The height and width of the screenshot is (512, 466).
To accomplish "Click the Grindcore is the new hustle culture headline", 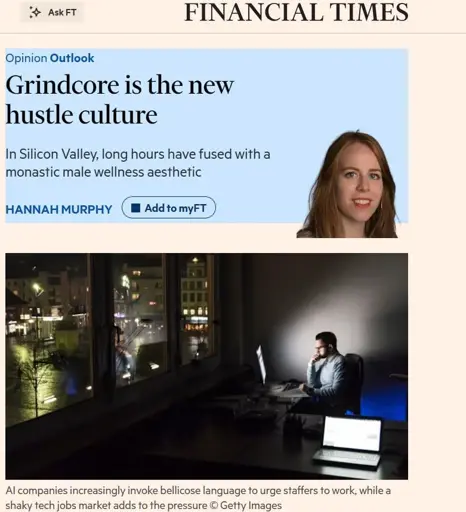I will [120, 100].
